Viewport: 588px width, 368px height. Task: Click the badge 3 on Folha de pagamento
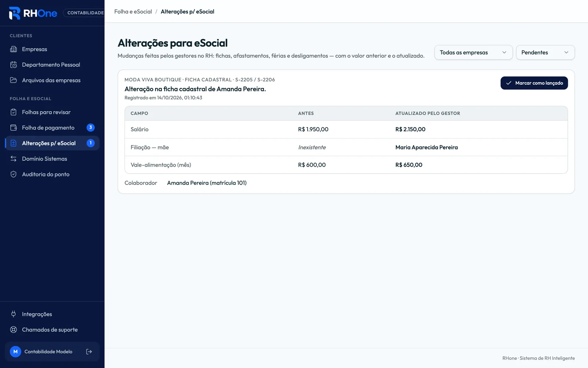[x=91, y=128]
